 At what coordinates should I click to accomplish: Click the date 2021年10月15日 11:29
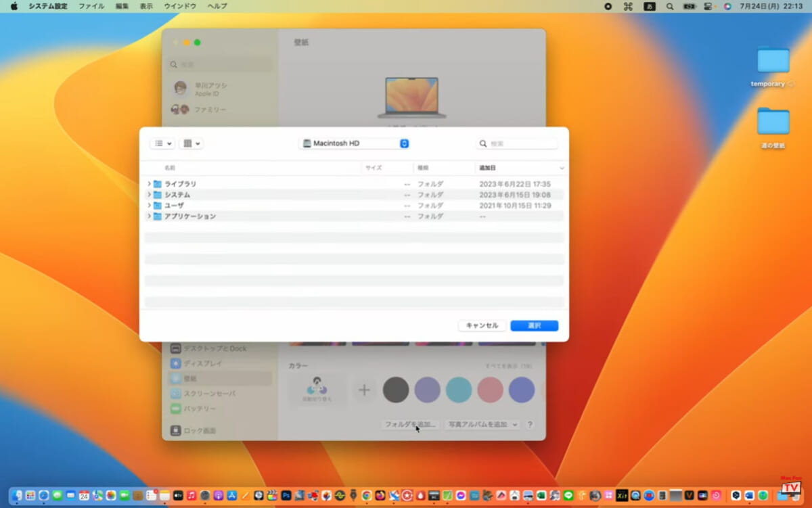coord(515,206)
